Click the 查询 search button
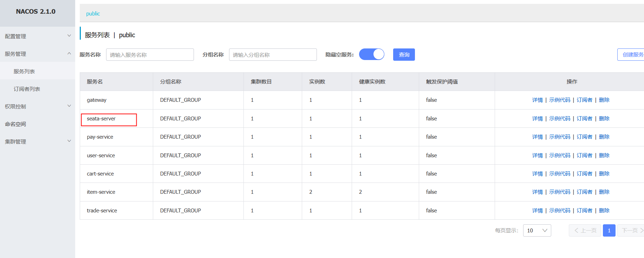Image resolution: width=644 pixels, height=258 pixels. [404, 54]
